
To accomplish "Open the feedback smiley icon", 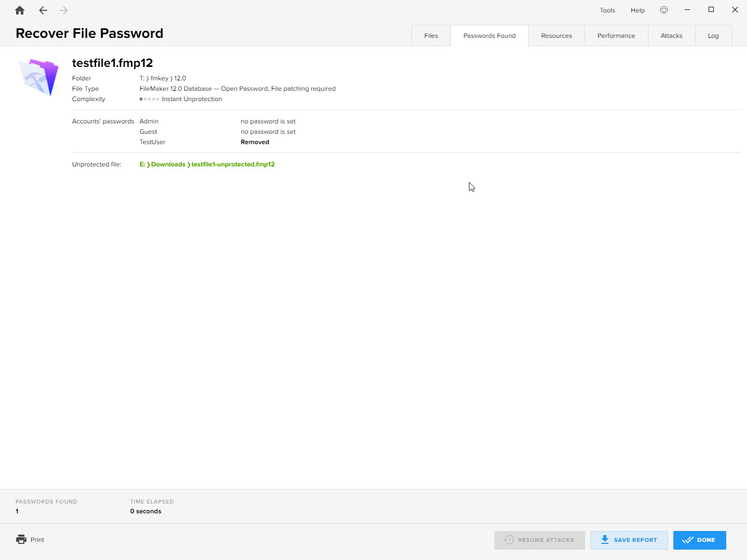I will [664, 10].
